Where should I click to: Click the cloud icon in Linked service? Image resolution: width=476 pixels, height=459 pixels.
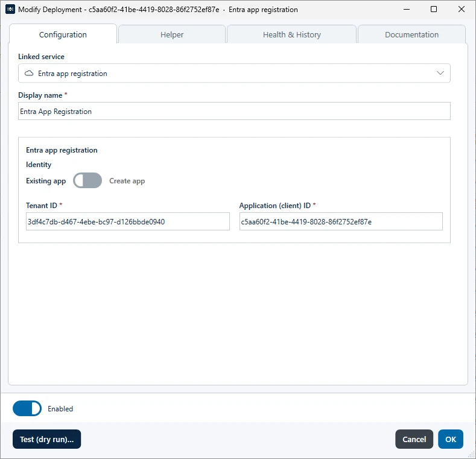click(29, 73)
